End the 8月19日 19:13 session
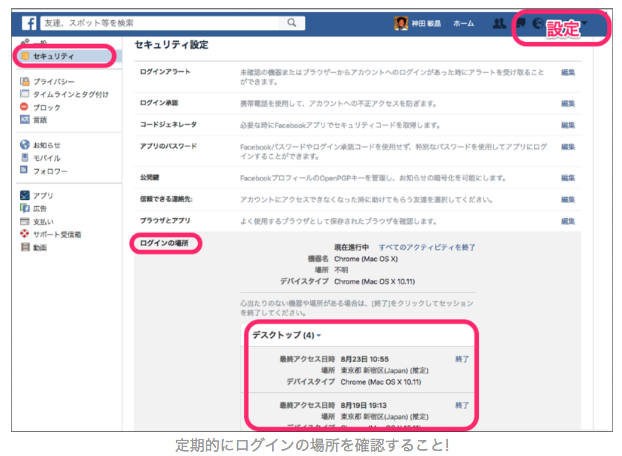Screen dimensions: 622x456 pos(462,405)
